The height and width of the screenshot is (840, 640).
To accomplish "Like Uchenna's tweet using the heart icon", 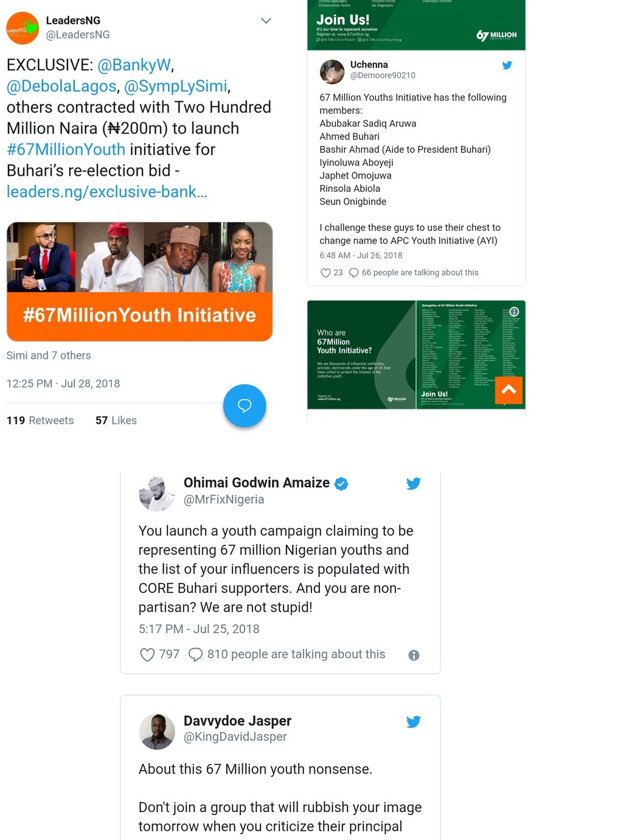I will click(x=325, y=273).
